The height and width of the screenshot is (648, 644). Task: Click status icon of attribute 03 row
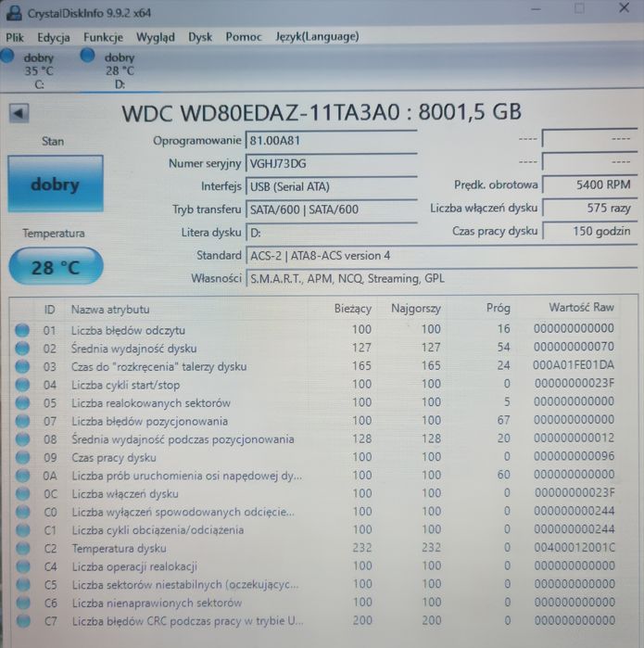[22, 366]
